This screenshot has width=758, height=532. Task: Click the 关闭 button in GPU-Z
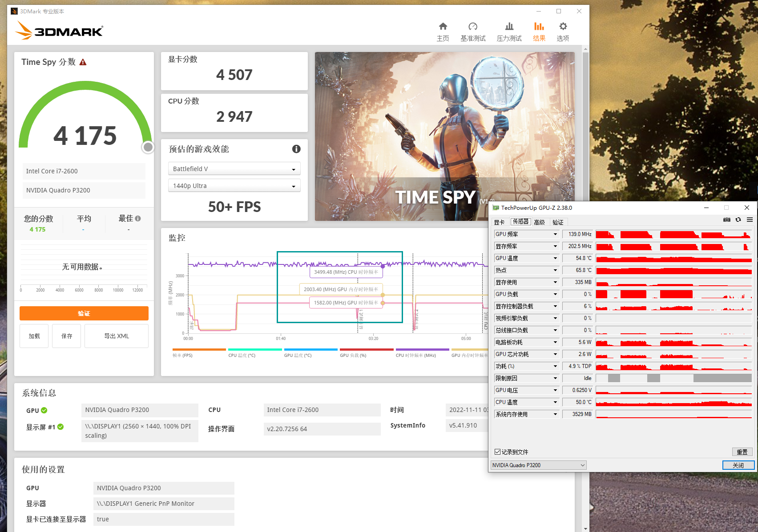click(738, 465)
